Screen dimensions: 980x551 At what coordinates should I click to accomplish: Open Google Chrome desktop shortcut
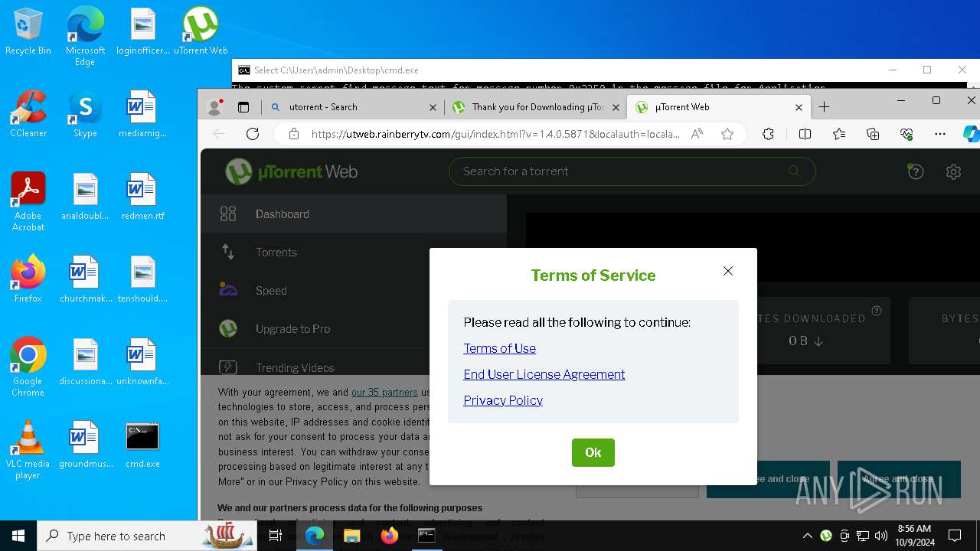coord(28,367)
